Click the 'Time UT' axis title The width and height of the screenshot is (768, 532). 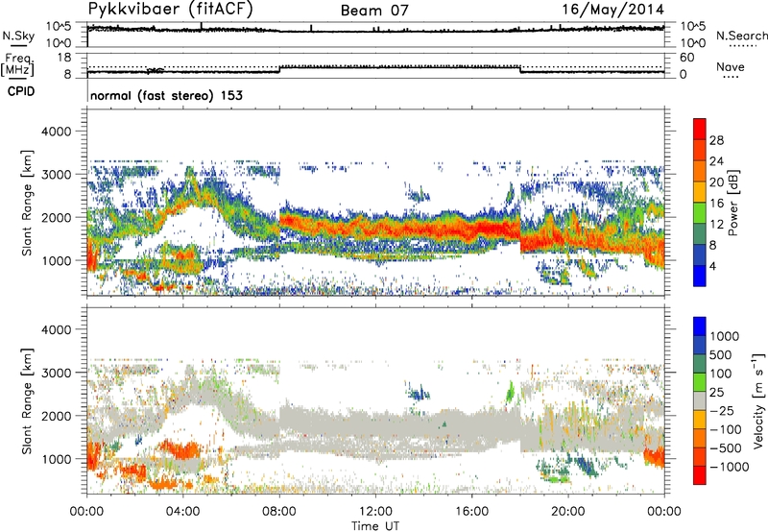(x=375, y=526)
